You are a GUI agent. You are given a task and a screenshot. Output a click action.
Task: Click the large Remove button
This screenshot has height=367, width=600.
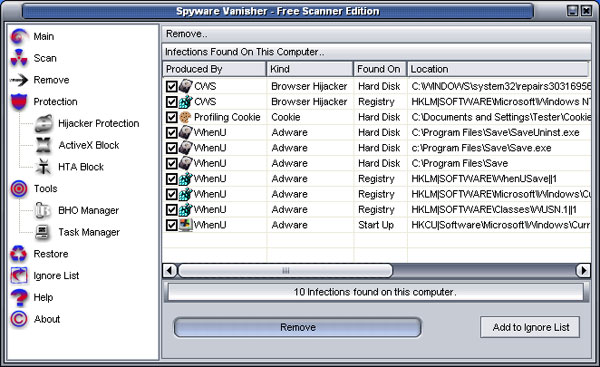click(298, 328)
